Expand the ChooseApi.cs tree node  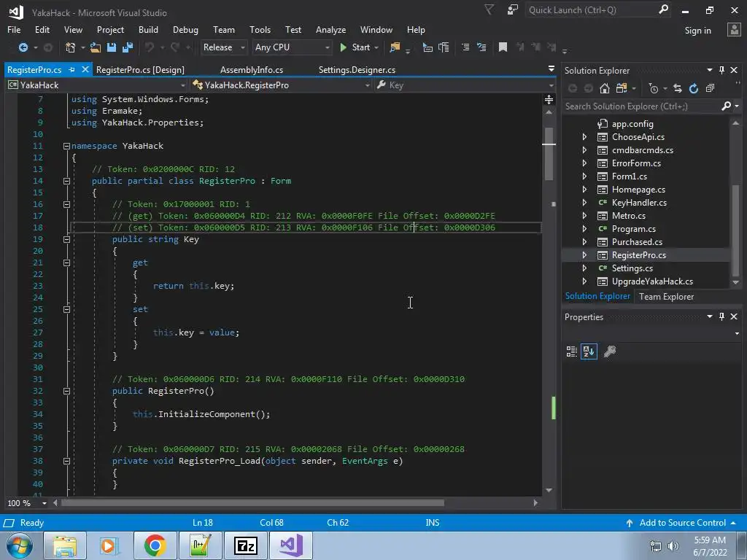[x=584, y=136]
